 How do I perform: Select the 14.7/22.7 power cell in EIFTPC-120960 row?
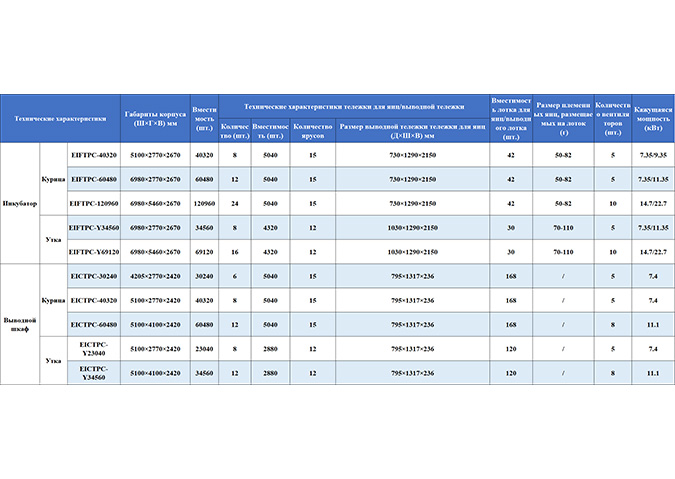tap(653, 203)
